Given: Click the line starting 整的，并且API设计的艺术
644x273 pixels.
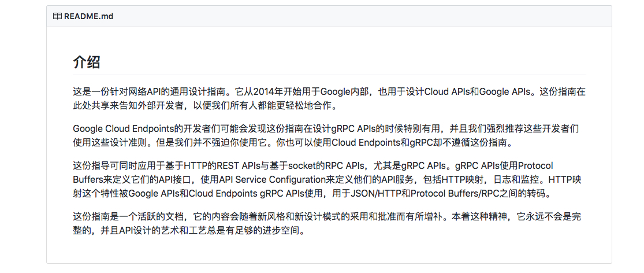Looking at the screenshot, I should 189,230.
